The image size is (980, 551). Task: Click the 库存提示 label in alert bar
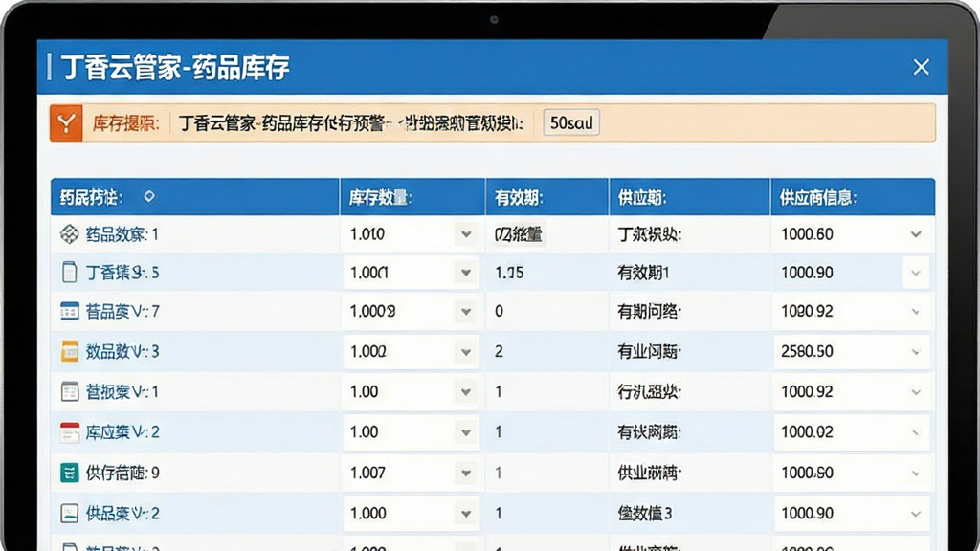[125, 123]
